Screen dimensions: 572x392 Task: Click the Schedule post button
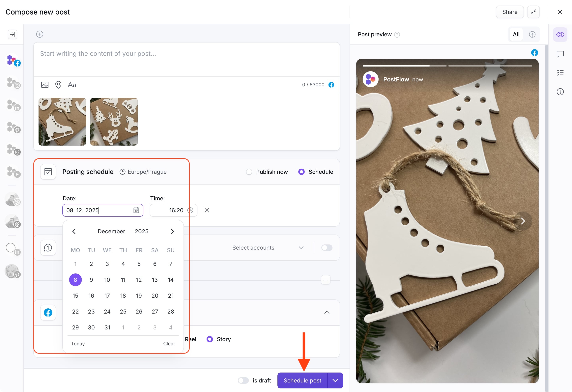(302, 380)
